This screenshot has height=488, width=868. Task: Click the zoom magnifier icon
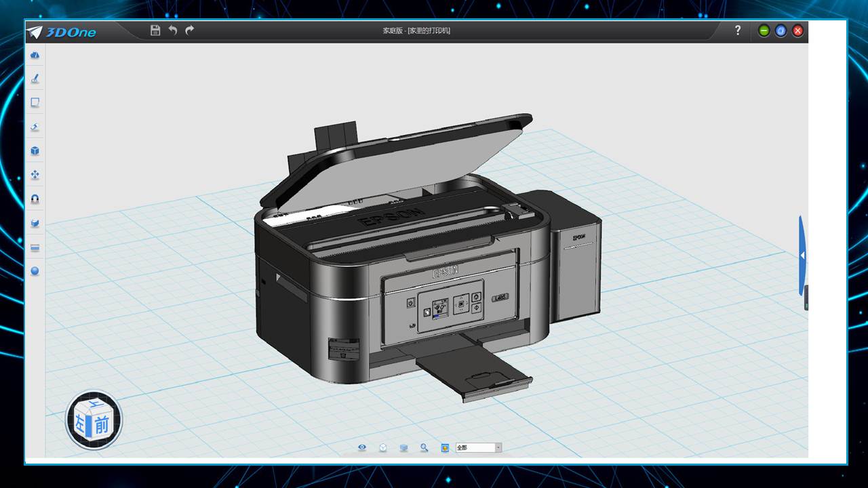coord(425,447)
